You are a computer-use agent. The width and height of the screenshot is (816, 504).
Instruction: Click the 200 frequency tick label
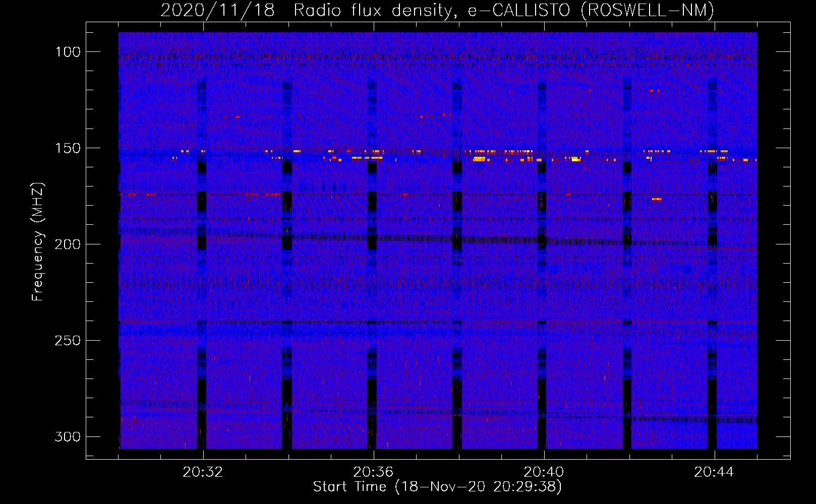click(x=68, y=244)
